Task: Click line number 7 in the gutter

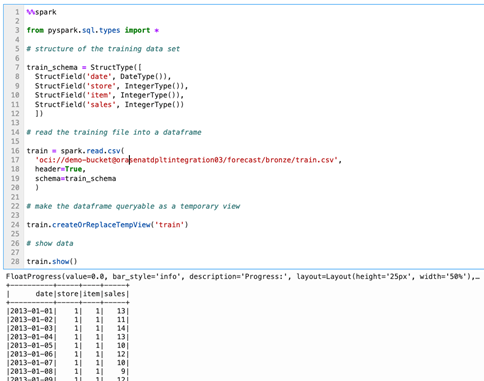Action: [17, 67]
